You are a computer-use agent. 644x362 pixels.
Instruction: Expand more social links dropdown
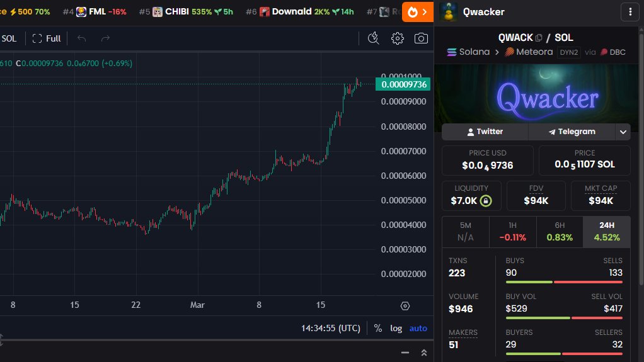coord(623,132)
